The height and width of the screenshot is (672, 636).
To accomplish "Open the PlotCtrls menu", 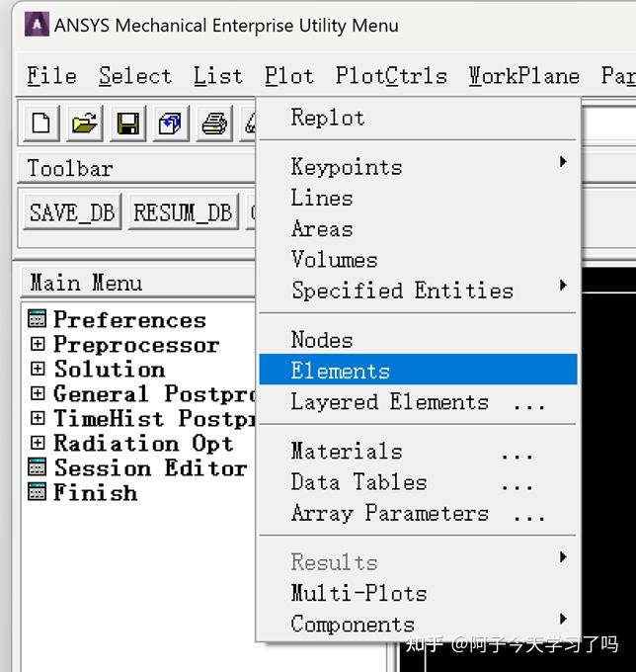I will [391, 76].
